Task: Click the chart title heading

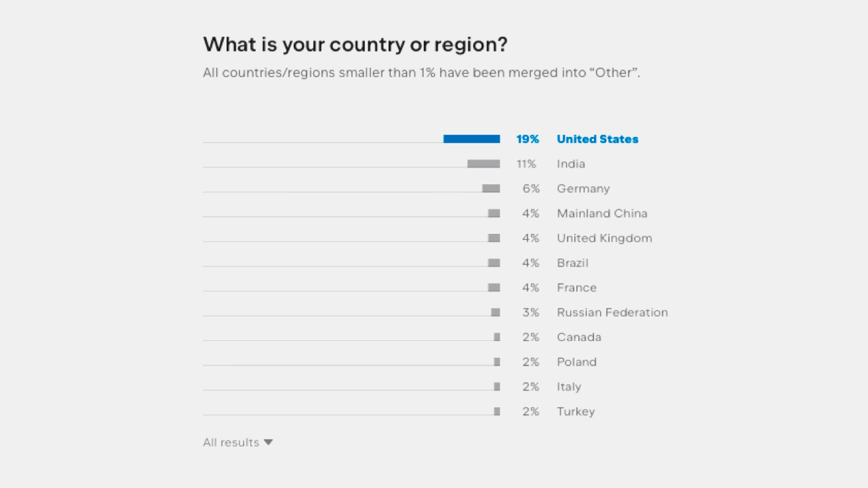Action: pos(355,45)
